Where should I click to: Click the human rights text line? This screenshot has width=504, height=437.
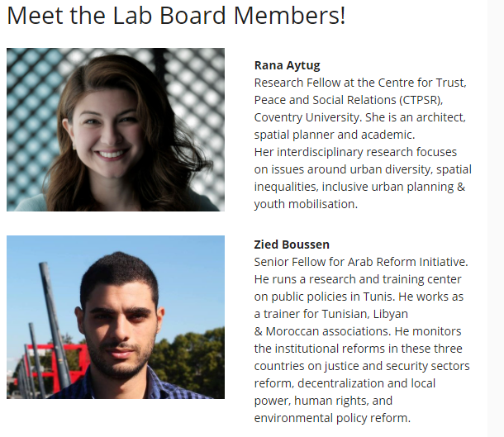click(x=323, y=401)
